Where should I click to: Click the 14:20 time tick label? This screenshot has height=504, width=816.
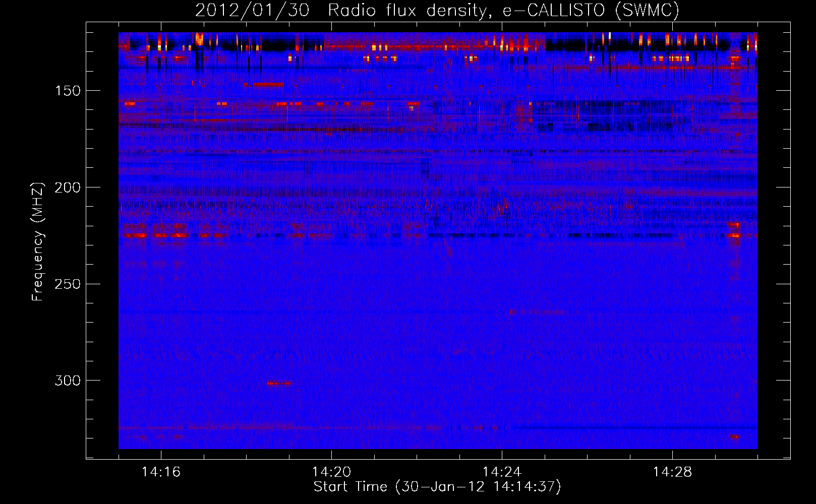(x=331, y=472)
